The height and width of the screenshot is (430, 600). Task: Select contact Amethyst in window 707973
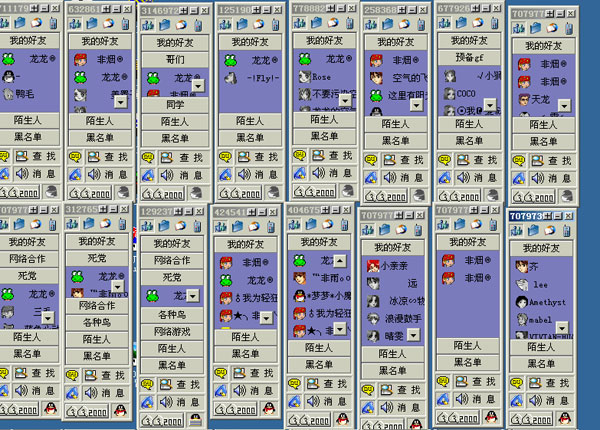541,302
